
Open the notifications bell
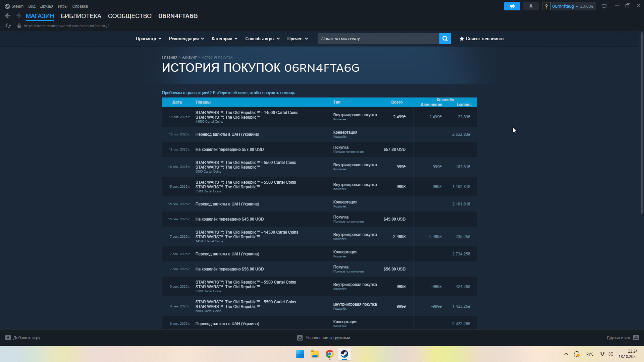point(531,6)
